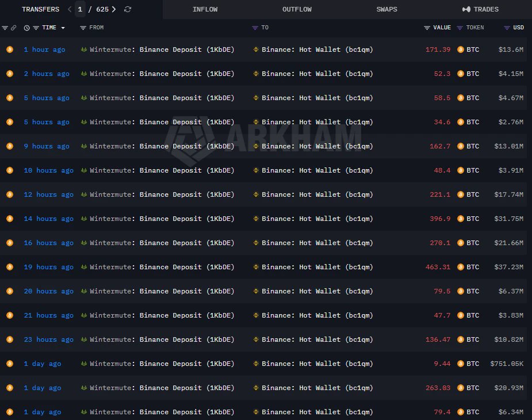Open the '9 hours ago' transaction link
This screenshot has width=532, height=420.
coord(47,146)
